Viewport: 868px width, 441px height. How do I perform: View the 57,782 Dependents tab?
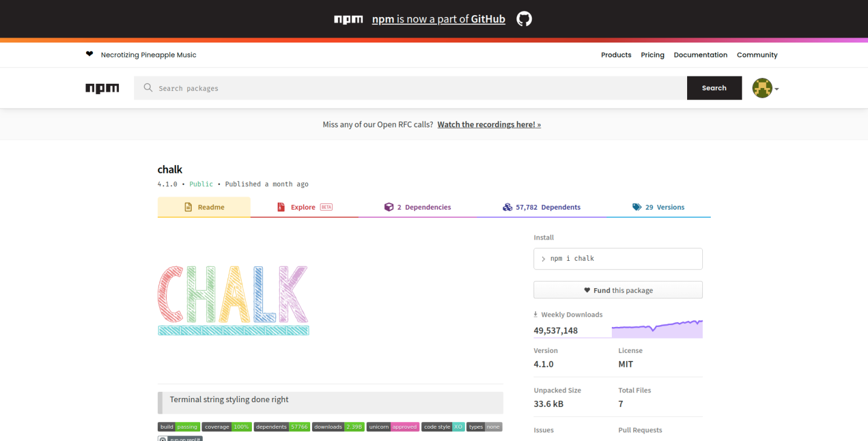coord(541,207)
